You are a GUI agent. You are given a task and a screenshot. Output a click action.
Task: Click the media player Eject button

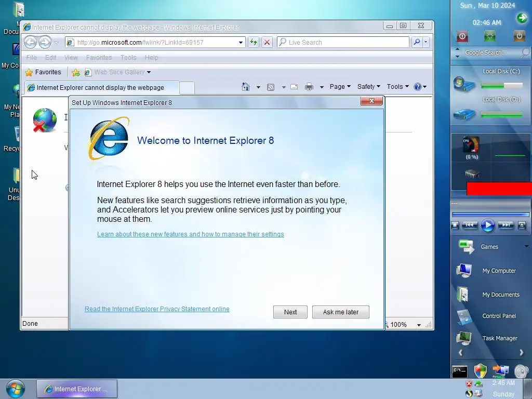(x=522, y=225)
